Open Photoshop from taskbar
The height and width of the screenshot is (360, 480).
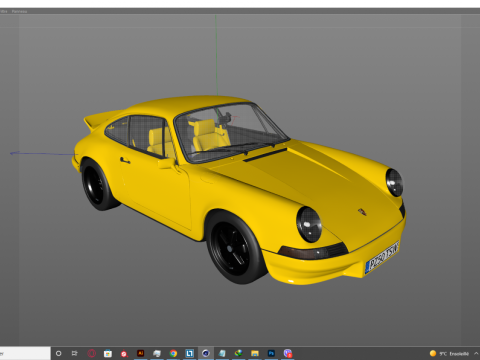point(271,353)
